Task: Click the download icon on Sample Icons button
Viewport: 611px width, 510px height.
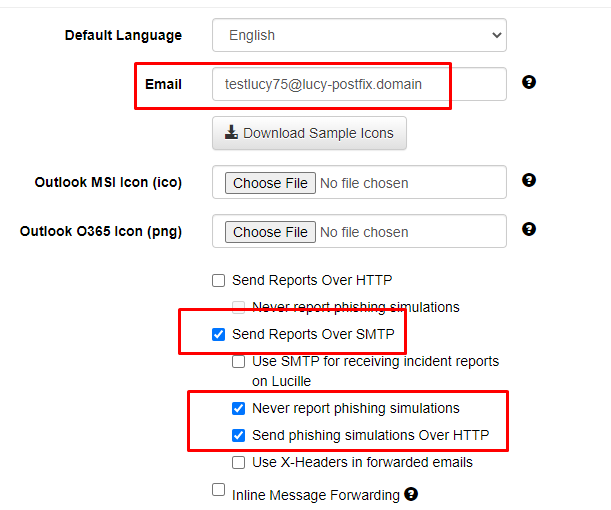Action: pyautogui.click(x=231, y=132)
